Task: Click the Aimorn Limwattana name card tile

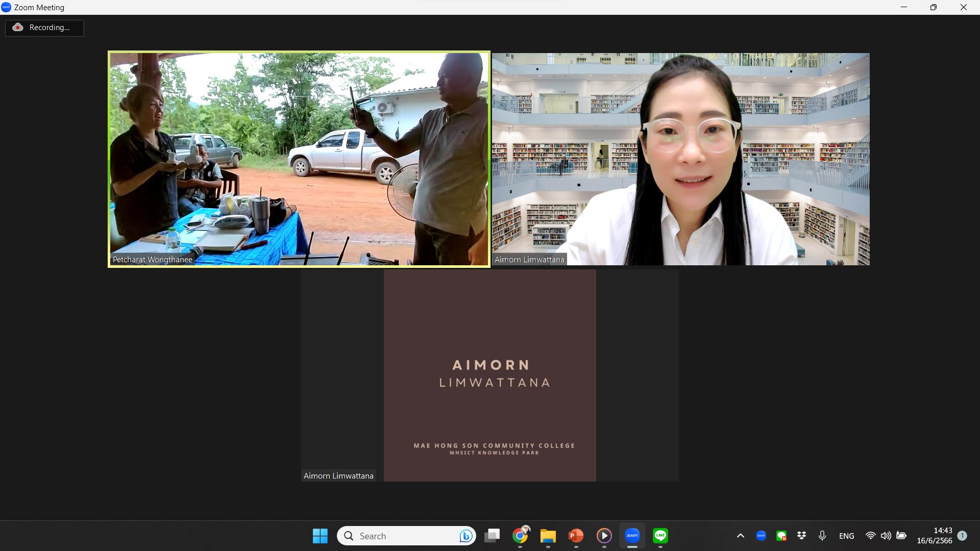Action: (x=489, y=375)
